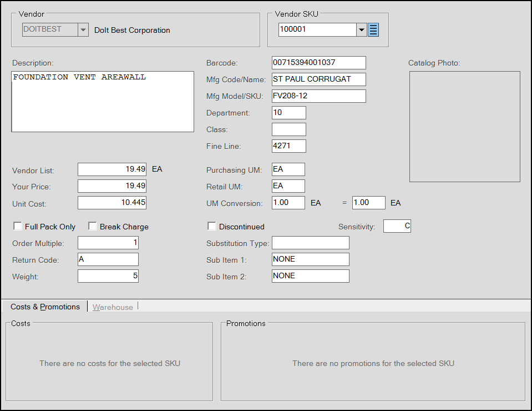Click the Fine Line field 4271
This screenshot has width=532, height=411.
pyautogui.click(x=288, y=146)
